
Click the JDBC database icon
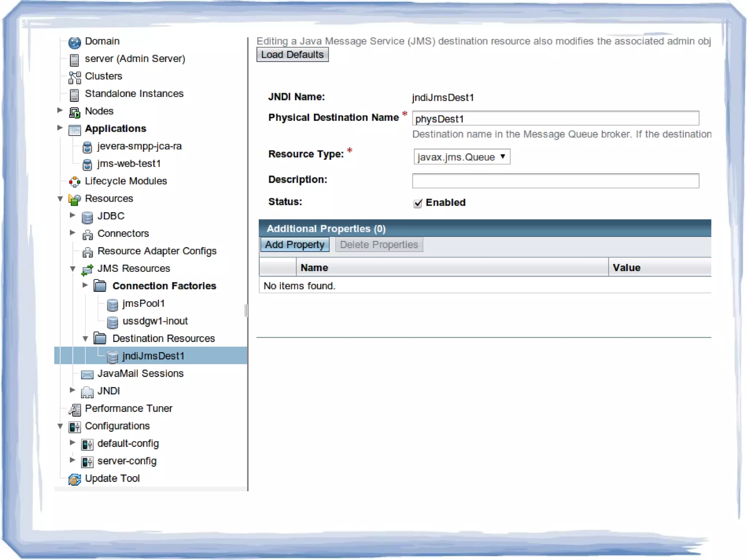87,217
